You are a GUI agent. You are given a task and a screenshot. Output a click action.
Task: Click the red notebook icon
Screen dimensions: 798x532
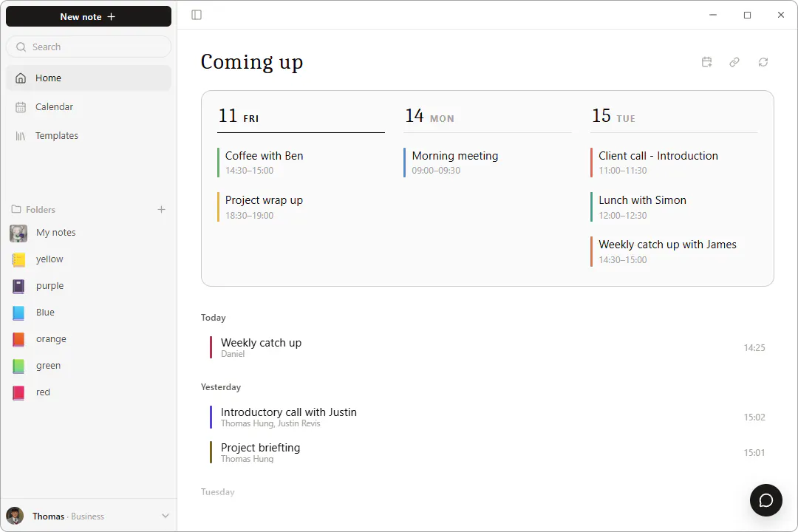(x=18, y=392)
